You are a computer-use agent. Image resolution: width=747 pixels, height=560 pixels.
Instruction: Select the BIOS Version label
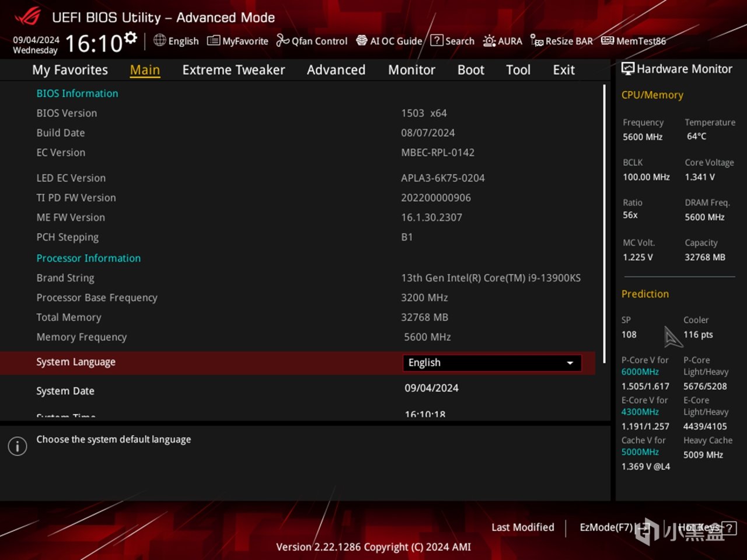[x=67, y=113]
